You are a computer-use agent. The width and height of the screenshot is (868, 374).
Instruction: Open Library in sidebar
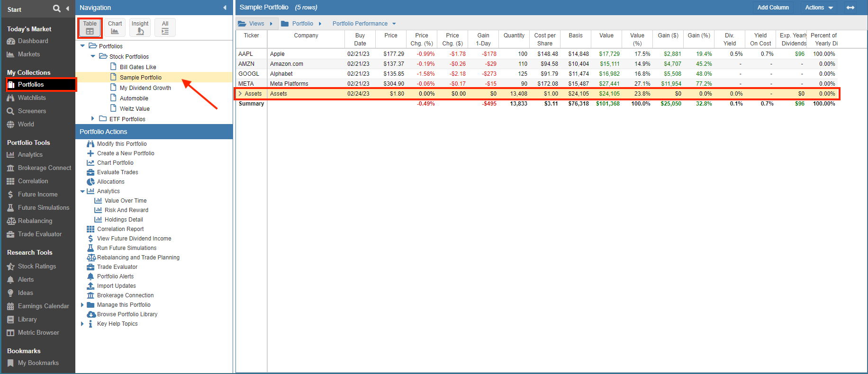pos(22,320)
